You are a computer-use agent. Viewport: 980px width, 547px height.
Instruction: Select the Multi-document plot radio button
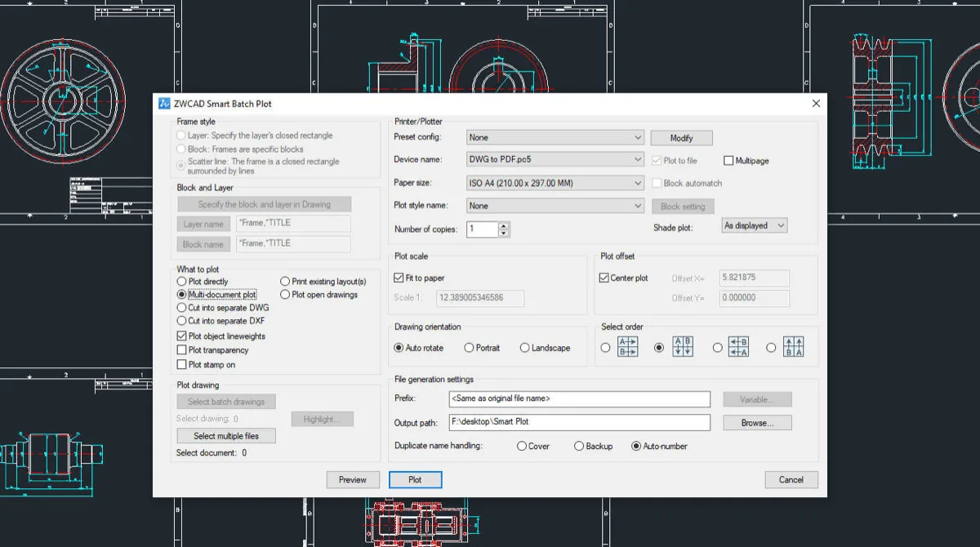(x=181, y=295)
